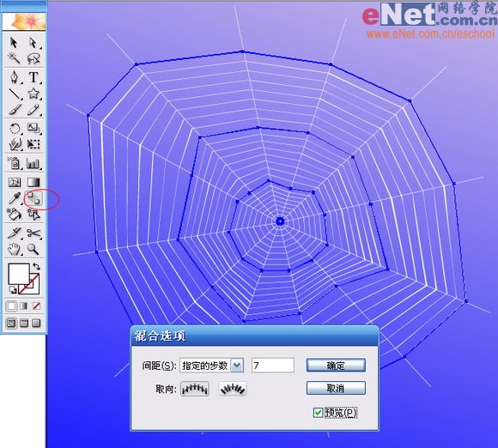Select the Blend tool

click(x=33, y=198)
